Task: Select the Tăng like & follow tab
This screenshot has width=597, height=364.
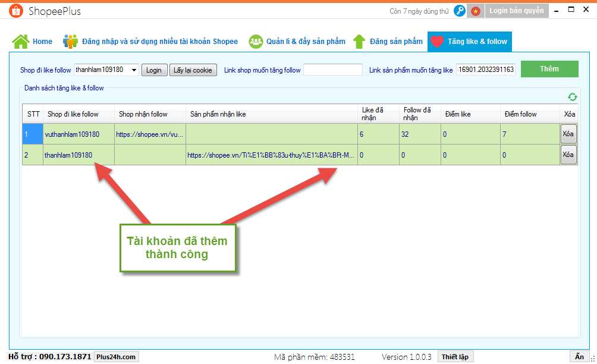Action: click(x=469, y=42)
